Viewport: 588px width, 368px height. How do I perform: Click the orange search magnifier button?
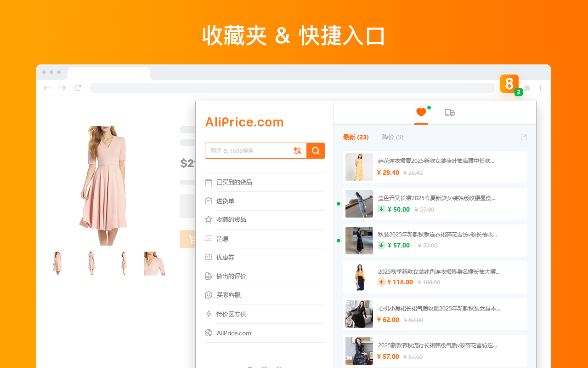point(316,150)
